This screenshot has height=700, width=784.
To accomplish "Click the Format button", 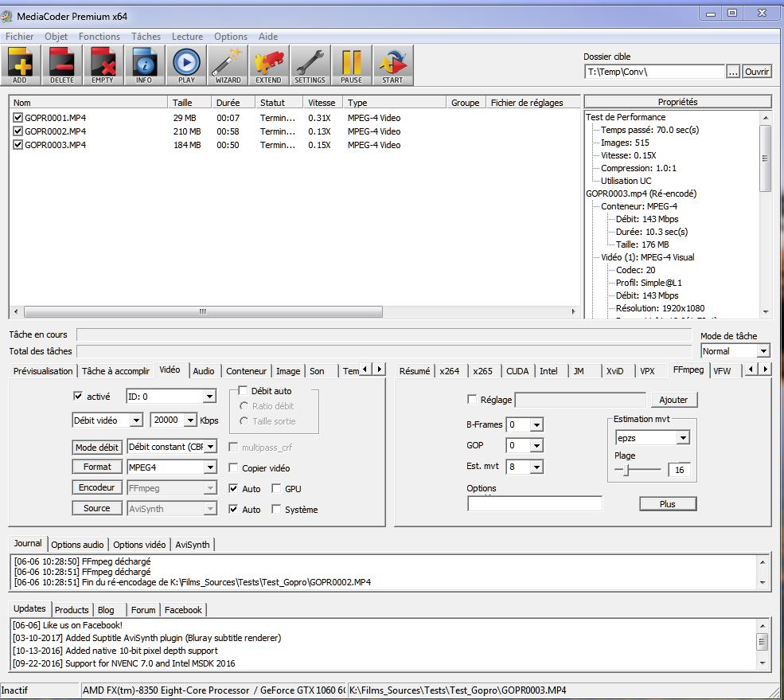I will (x=97, y=467).
